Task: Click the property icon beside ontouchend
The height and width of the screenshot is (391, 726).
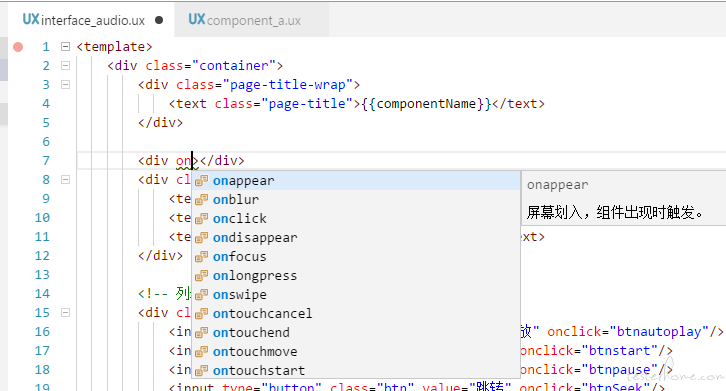Action: [x=201, y=333]
